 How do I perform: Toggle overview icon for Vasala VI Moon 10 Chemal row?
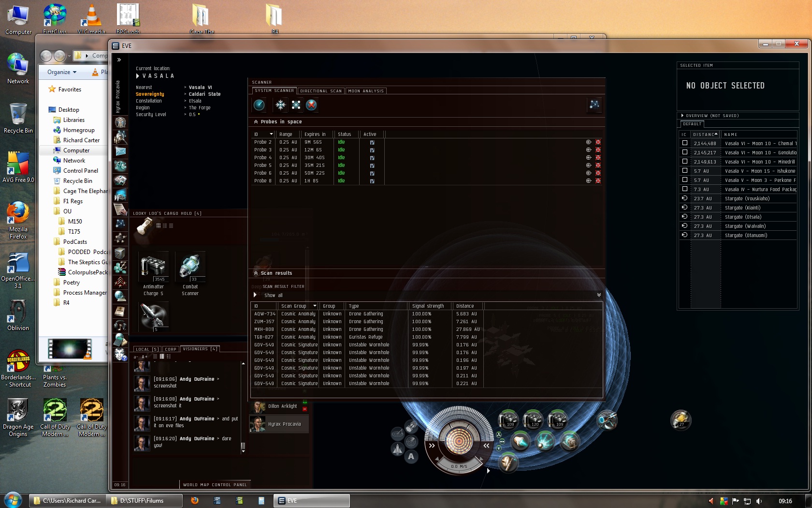pyautogui.click(x=684, y=143)
